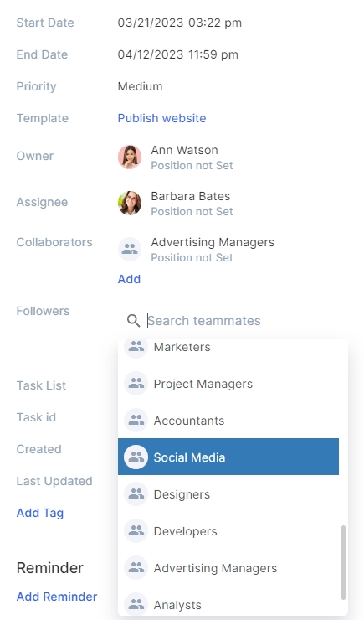Viewport: 364px width, 620px height.
Task: Click Barbara Bates' assignee avatar
Action: coord(130,204)
